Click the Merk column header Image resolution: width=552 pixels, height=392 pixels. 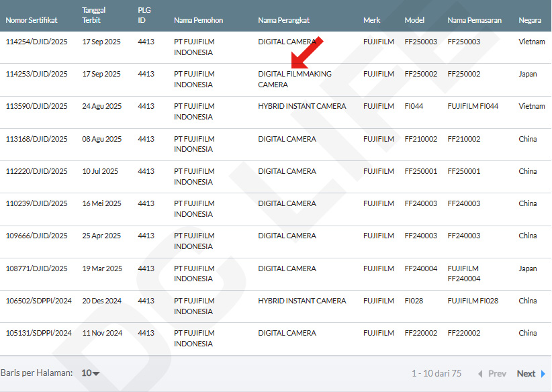(x=372, y=20)
